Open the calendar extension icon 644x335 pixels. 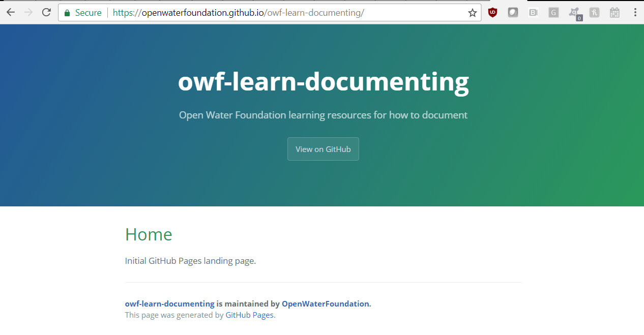pos(614,13)
